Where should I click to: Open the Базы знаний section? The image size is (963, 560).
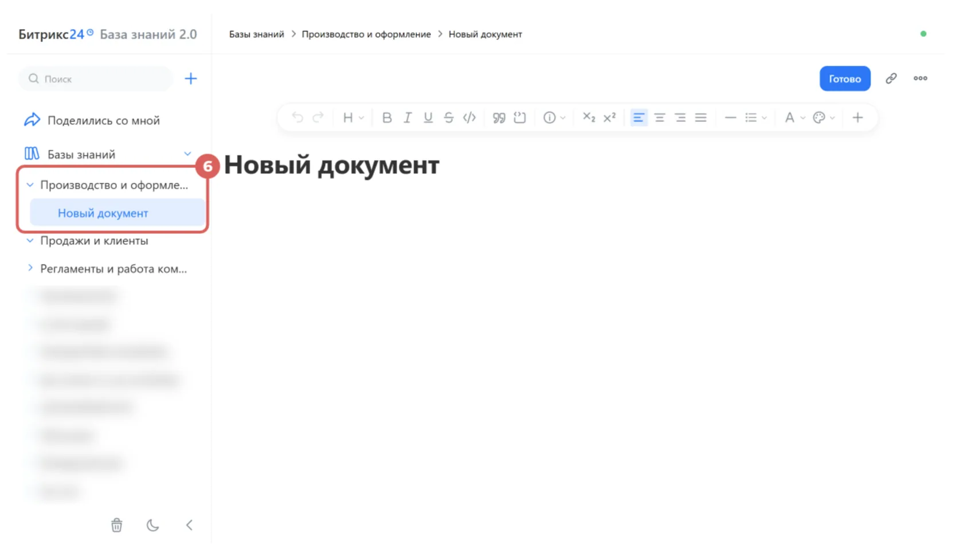[x=81, y=154]
